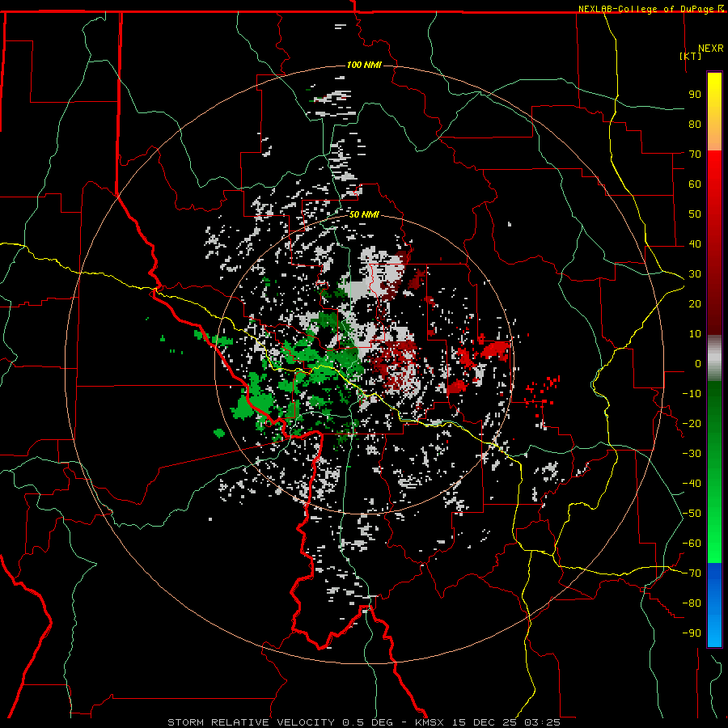Click the 40 value on the velocity scale
Image resolution: width=728 pixels, height=728 pixels.
695,244
